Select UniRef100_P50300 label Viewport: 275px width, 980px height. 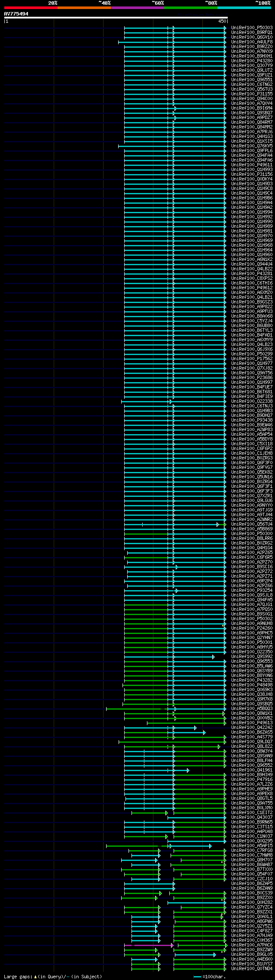tap(252, 533)
